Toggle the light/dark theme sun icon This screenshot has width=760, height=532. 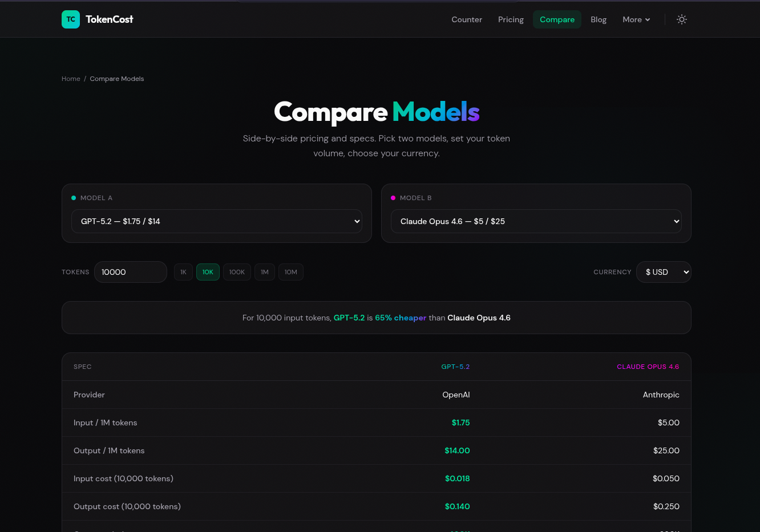pos(682,19)
